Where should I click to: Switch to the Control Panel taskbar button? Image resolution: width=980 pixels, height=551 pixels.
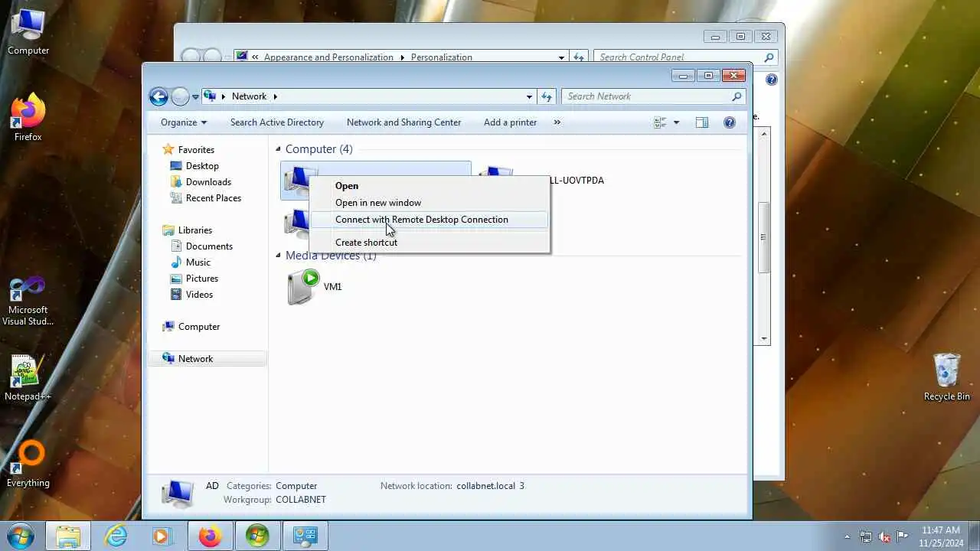coord(305,536)
